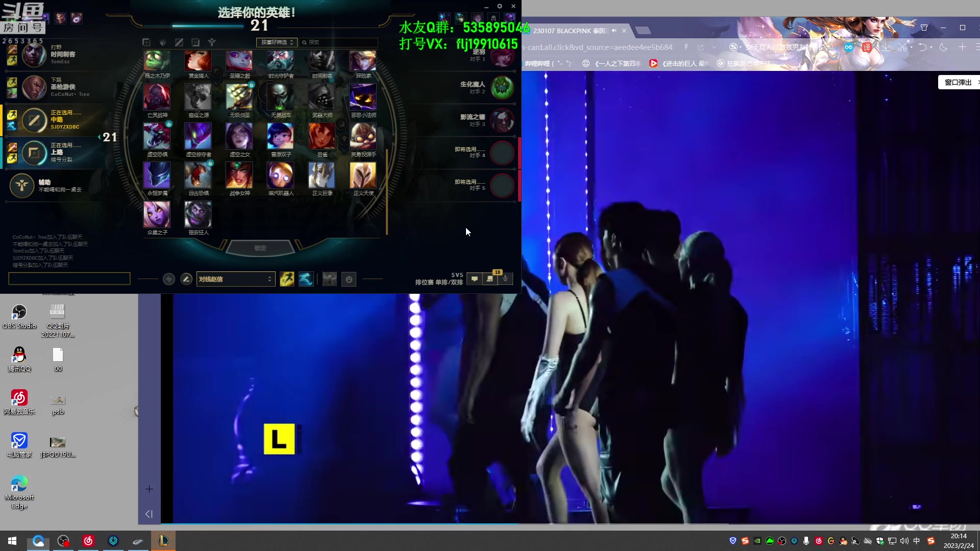Edit the rune page with pencil icon
The height and width of the screenshot is (551, 980).
(186, 279)
